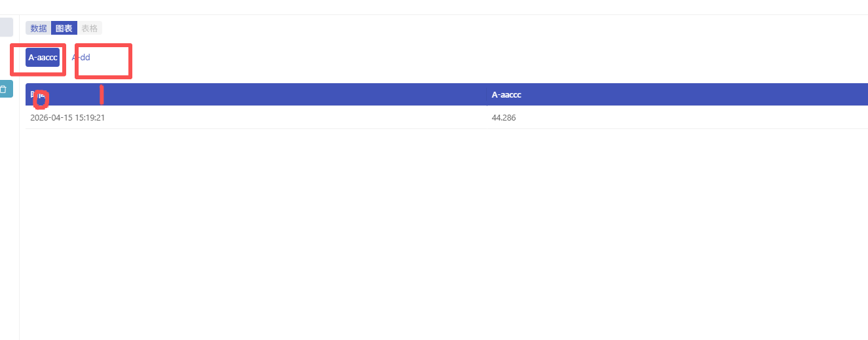
Task: Click the A-aaccc table column header
Action: [x=506, y=95]
